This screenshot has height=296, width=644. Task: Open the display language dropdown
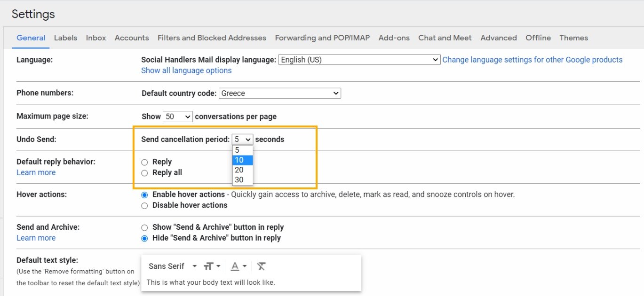click(x=358, y=60)
